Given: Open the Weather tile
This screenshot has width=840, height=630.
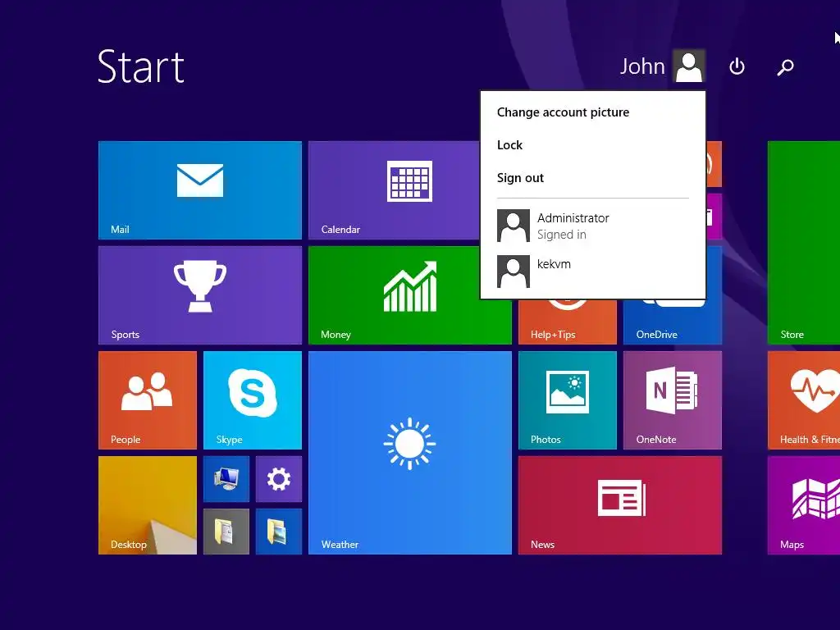Looking at the screenshot, I should coord(410,453).
